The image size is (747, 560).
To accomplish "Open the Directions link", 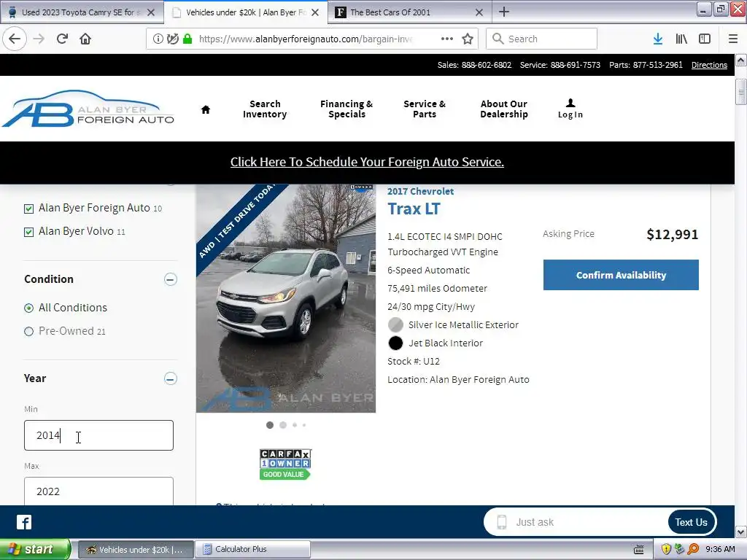I will click(x=709, y=65).
